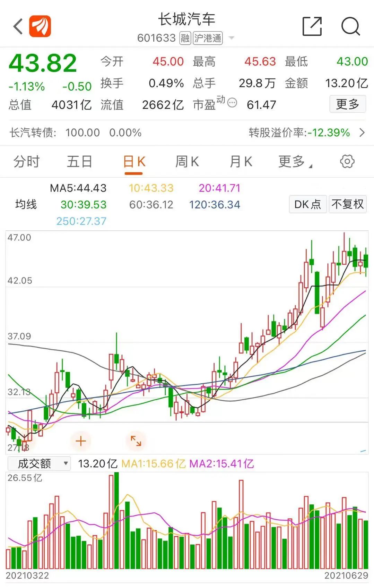Viewport: 374px width, 588px height.
Task: Tap the stock code 601633
Action: coord(157,38)
